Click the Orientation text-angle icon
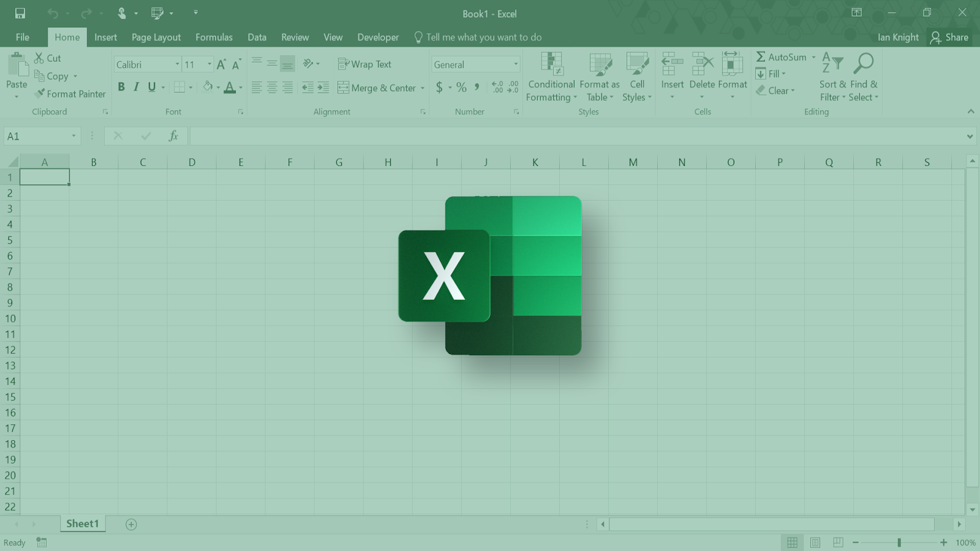The height and width of the screenshot is (551, 980). [x=308, y=64]
